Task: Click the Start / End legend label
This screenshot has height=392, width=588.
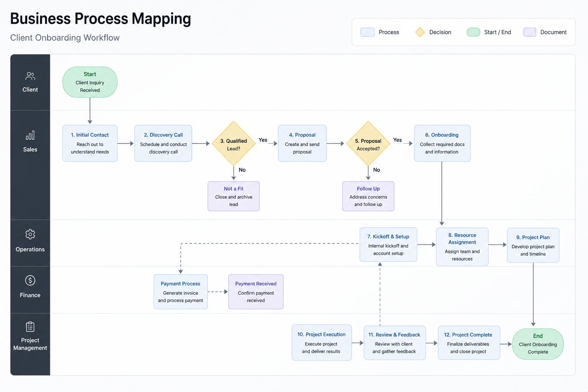Action: pyautogui.click(x=498, y=32)
